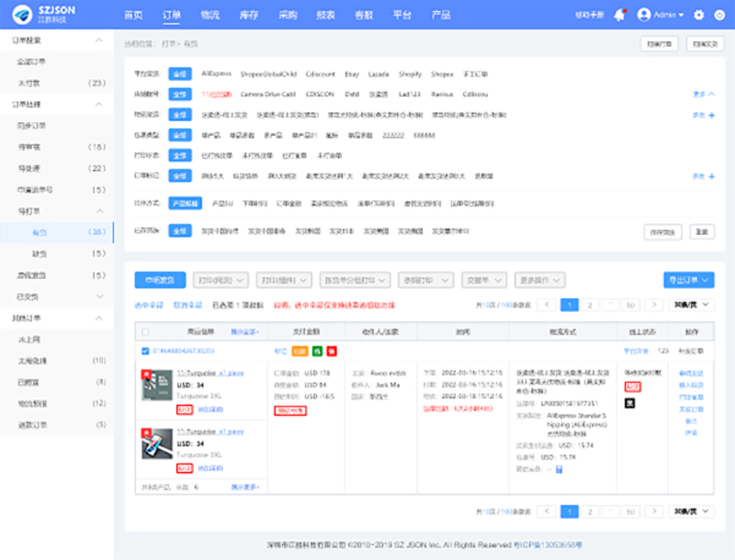The width and height of the screenshot is (735, 560).
Task: Open settings via the gear icon
Action: tap(698, 15)
